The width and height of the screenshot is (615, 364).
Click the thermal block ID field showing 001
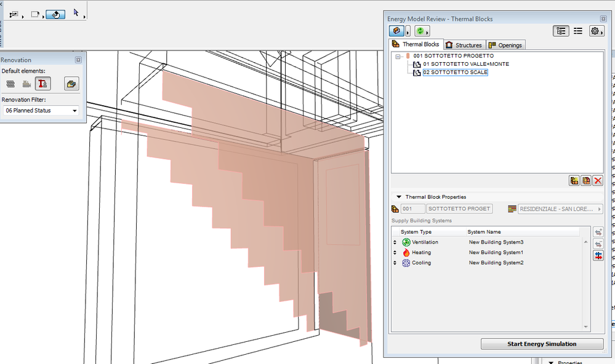click(x=413, y=209)
